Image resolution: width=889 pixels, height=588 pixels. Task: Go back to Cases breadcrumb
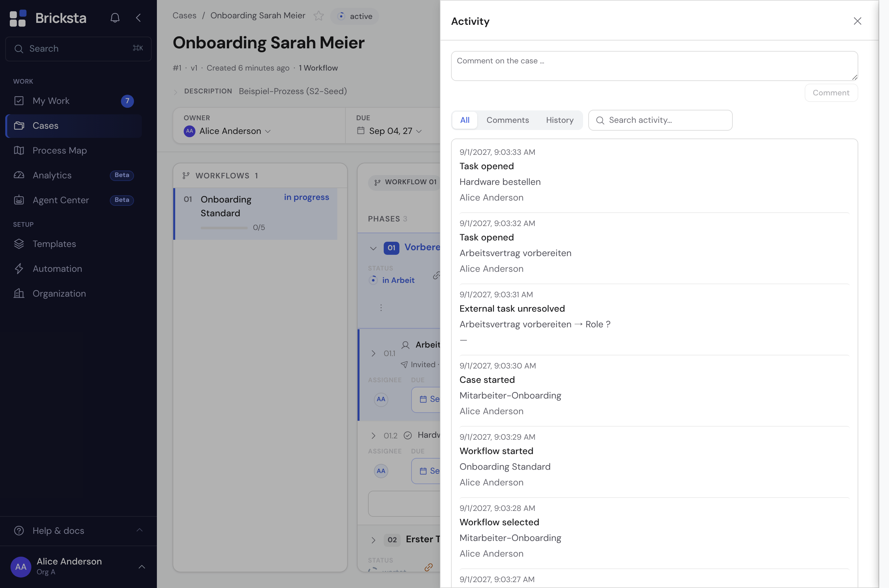(x=185, y=16)
